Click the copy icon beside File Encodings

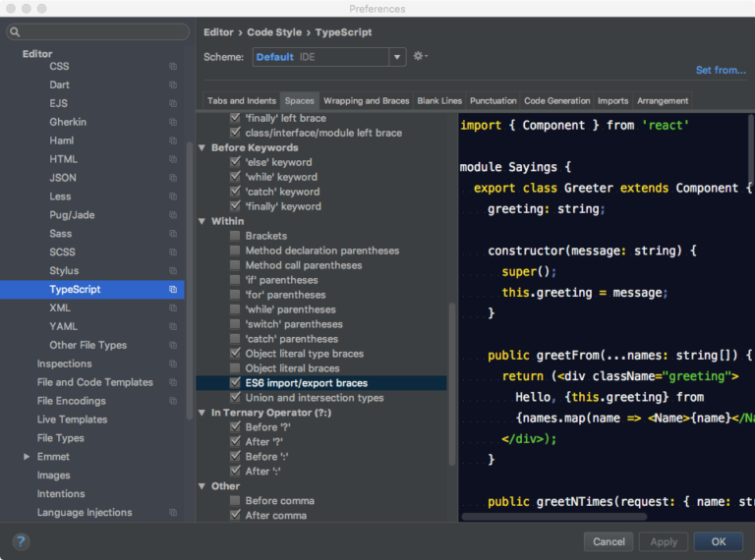pos(173,401)
